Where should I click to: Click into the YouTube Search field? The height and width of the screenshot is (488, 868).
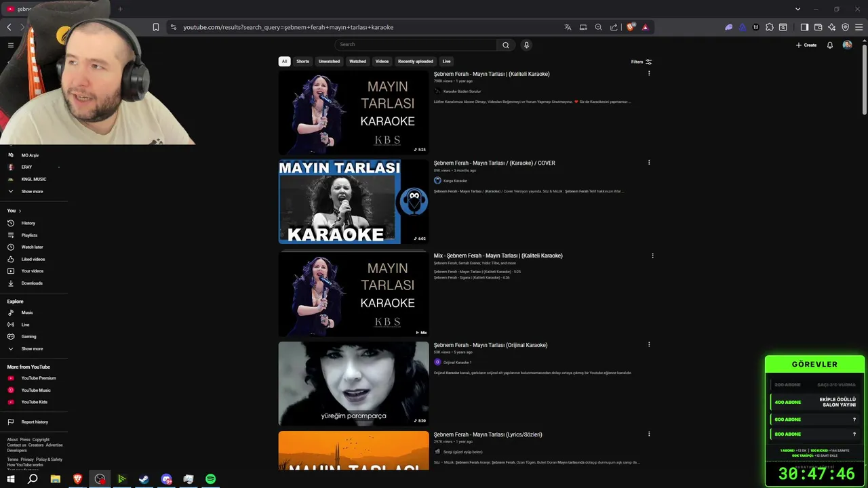point(416,45)
